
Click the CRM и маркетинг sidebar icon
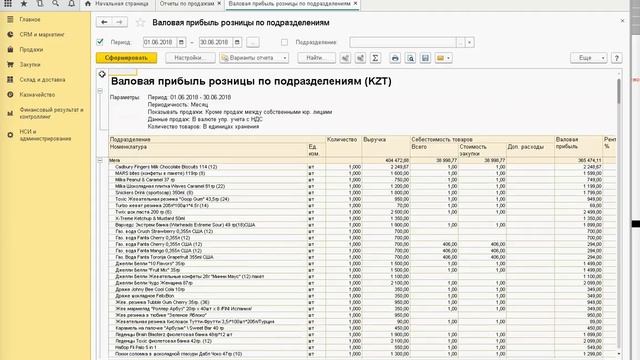10,34
